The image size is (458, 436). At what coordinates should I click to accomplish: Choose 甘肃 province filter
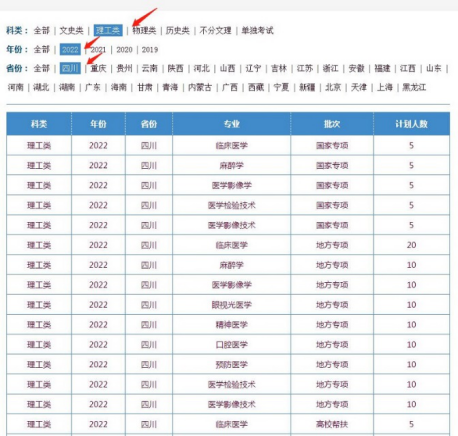tap(145, 88)
